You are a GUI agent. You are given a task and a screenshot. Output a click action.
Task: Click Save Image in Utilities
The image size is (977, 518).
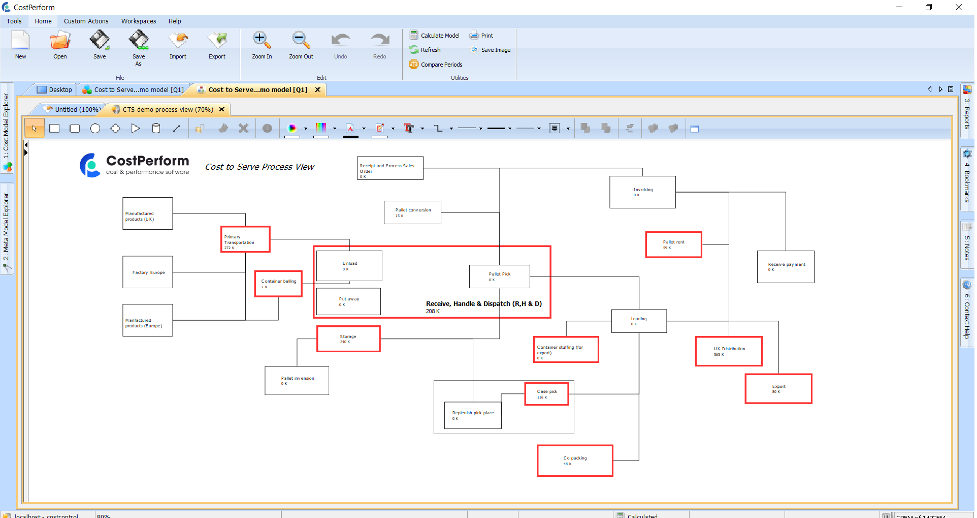pyautogui.click(x=490, y=50)
